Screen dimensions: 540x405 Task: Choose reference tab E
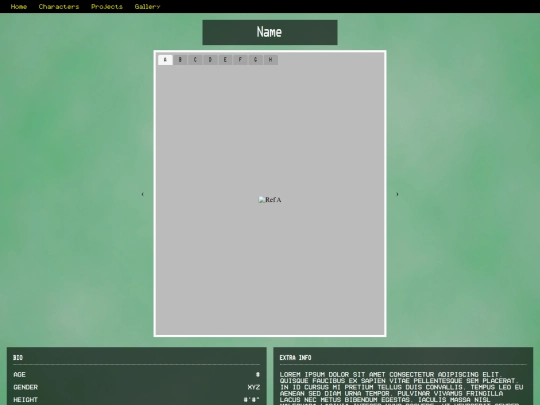pos(225,60)
